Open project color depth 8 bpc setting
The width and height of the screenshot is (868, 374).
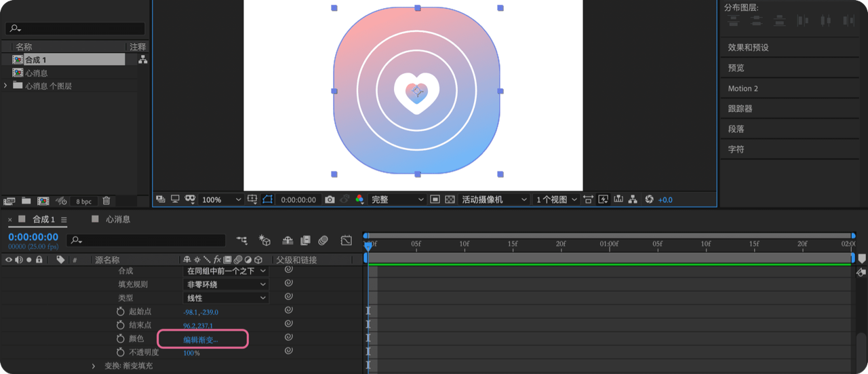click(83, 202)
